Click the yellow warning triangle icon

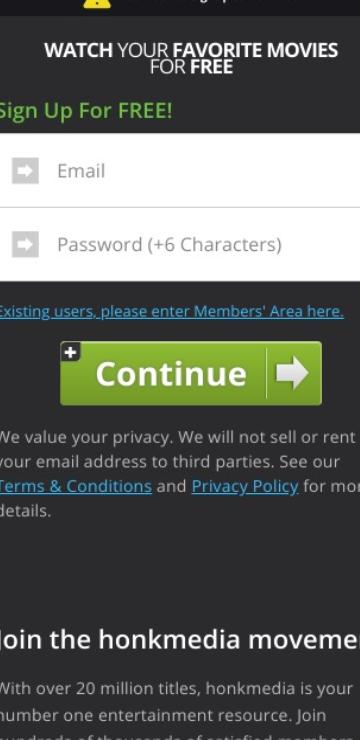(97, 4)
